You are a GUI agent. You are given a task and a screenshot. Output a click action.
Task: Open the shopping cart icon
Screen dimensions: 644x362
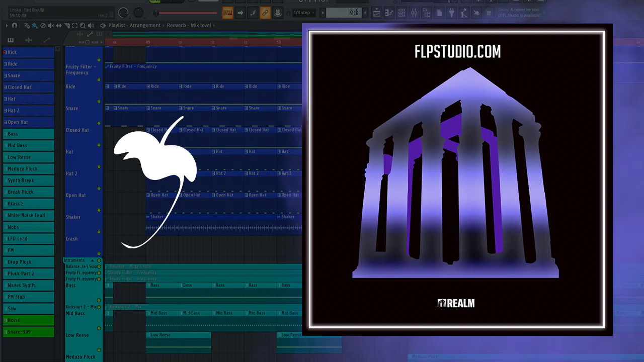pyautogui.click(x=489, y=13)
